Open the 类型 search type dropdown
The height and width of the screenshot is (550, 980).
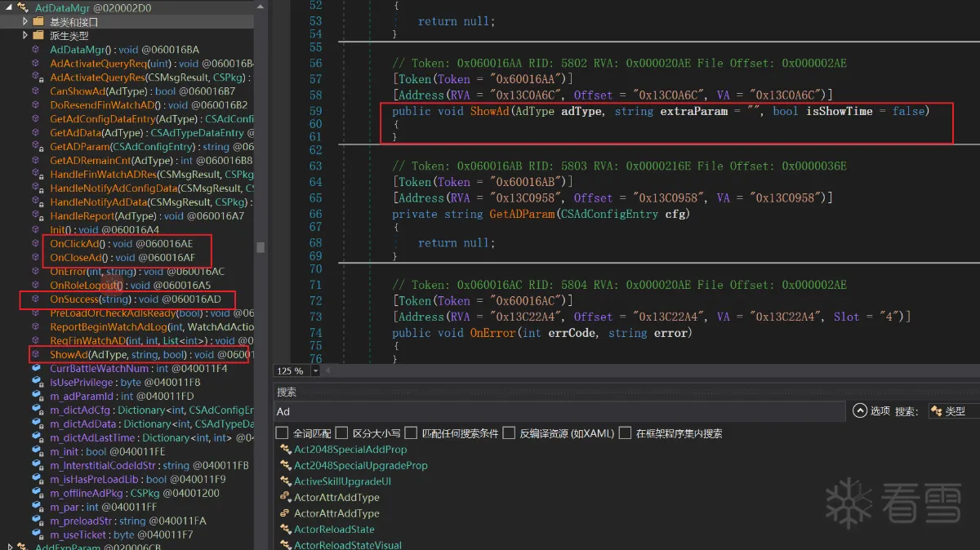tap(954, 411)
